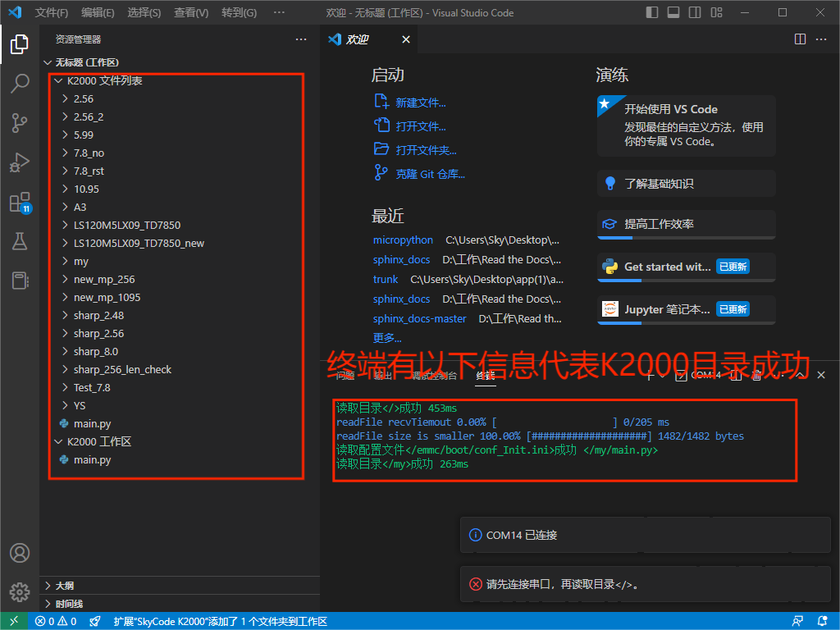Split the editor to the right

click(800, 39)
